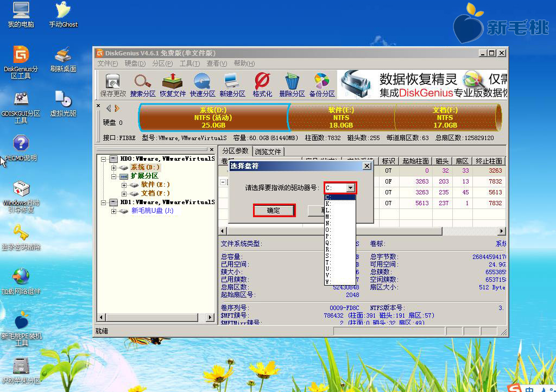Screen dimensions: 556x392
Task: Click the 搜索分区 search partitions icon
Action: click(x=143, y=85)
